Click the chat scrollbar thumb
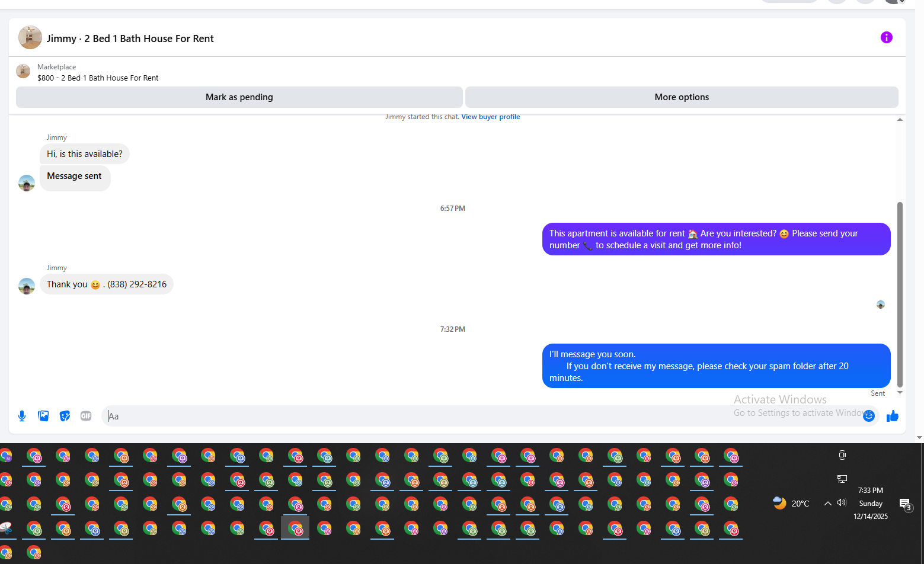 coord(900,294)
